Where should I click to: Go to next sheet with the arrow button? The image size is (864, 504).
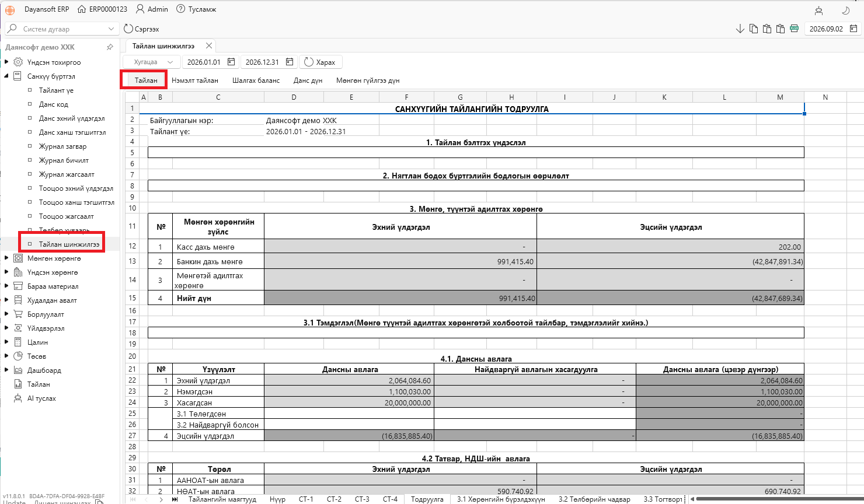(x=161, y=499)
